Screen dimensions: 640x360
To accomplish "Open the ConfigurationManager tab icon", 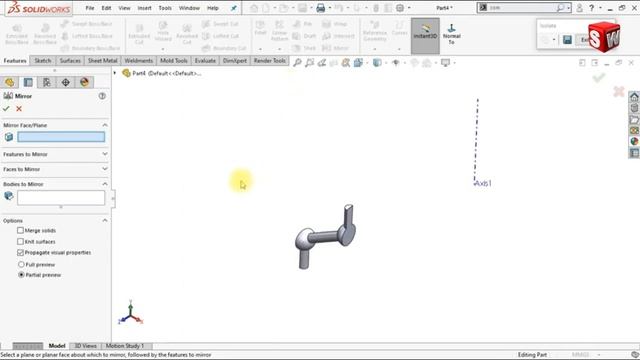I will pos(47,82).
